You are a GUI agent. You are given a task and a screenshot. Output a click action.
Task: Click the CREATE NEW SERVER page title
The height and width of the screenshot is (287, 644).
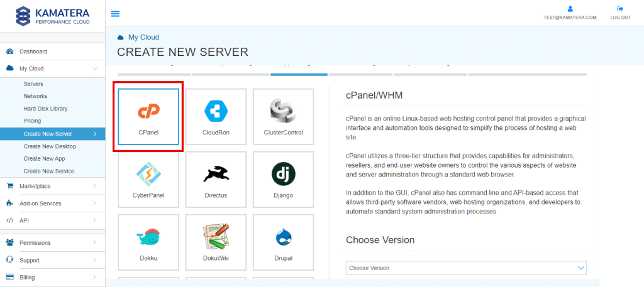pos(183,52)
